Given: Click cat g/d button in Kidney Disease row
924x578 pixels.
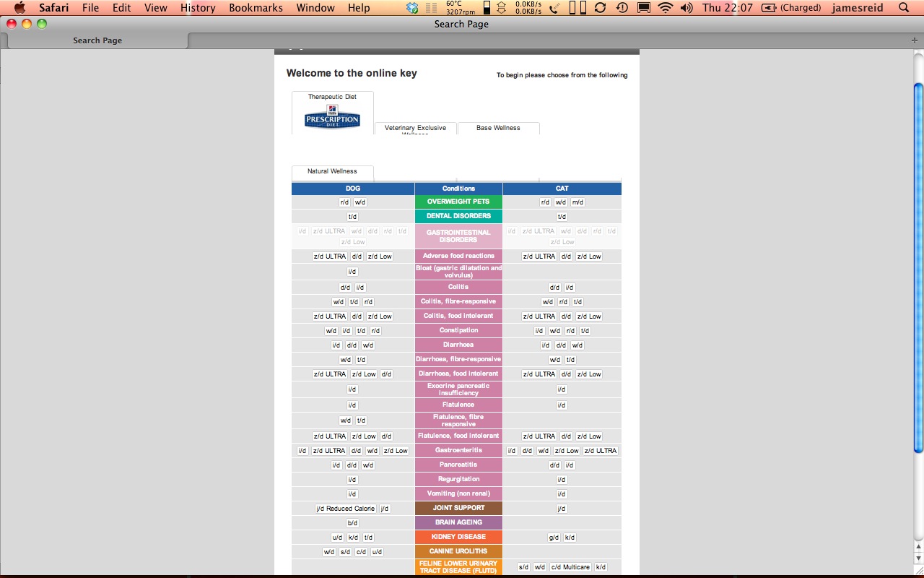Looking at the screenshot, I should (554, 538).
